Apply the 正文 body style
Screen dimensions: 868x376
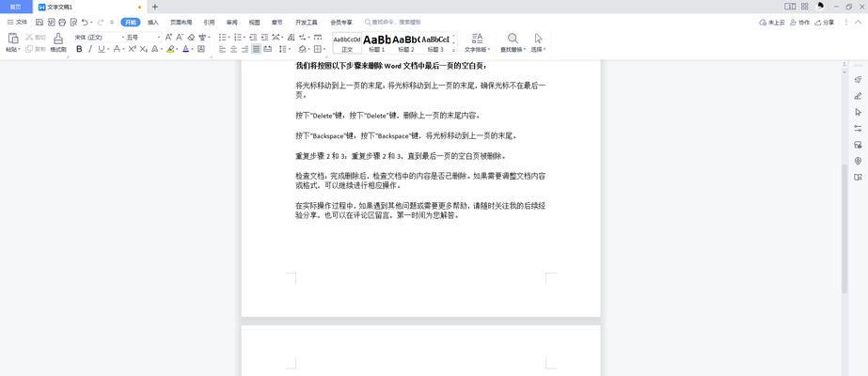(x=347, y=42)
